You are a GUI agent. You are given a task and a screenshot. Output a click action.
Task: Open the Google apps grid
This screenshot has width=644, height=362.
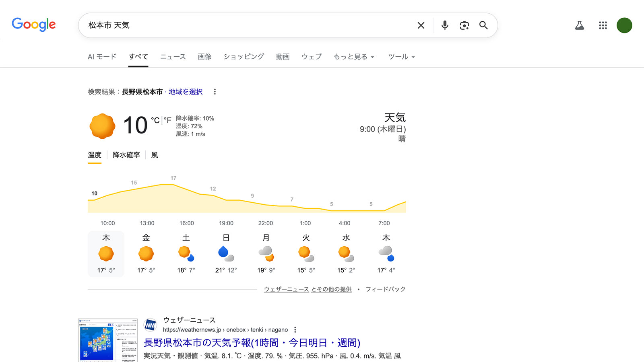pos(603,26)
